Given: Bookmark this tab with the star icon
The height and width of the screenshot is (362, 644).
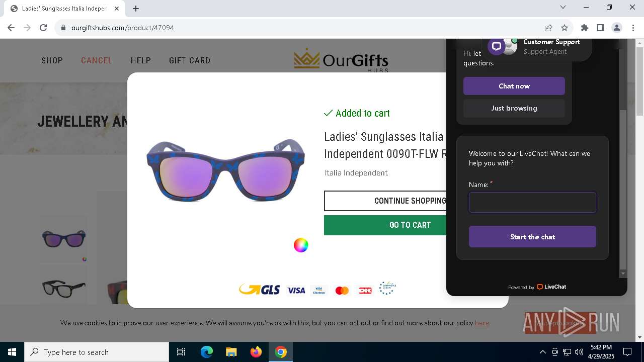Looking at the screenshot, I should (x=565, y=28).
